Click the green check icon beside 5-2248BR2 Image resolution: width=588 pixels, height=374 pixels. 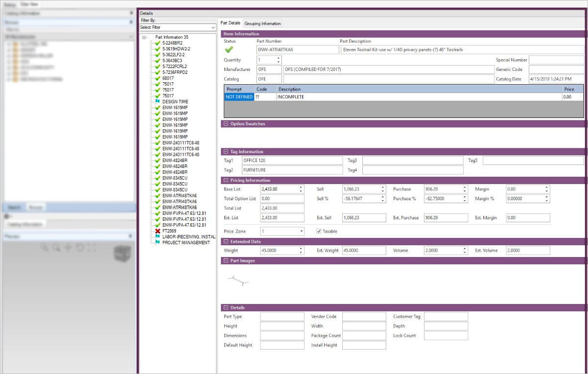click(x=158, y=43)
